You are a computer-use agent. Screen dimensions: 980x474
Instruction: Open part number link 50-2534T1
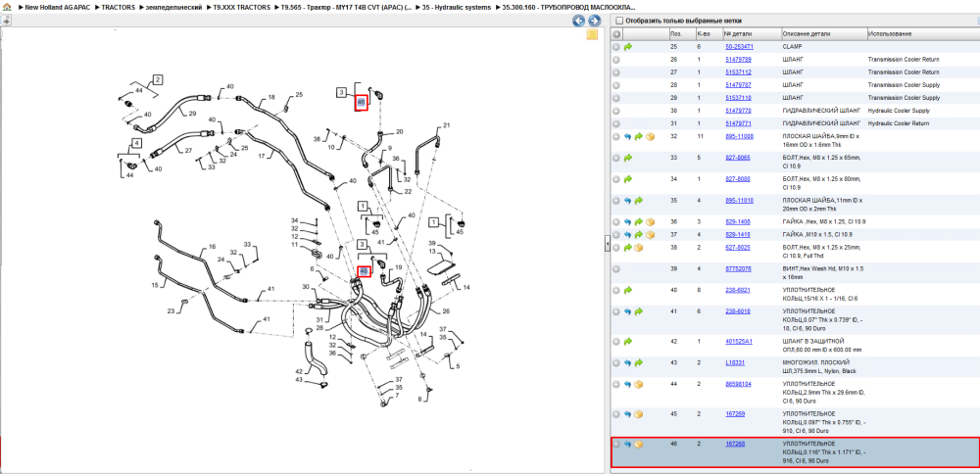pyautogui.click(x=739, y=47)
